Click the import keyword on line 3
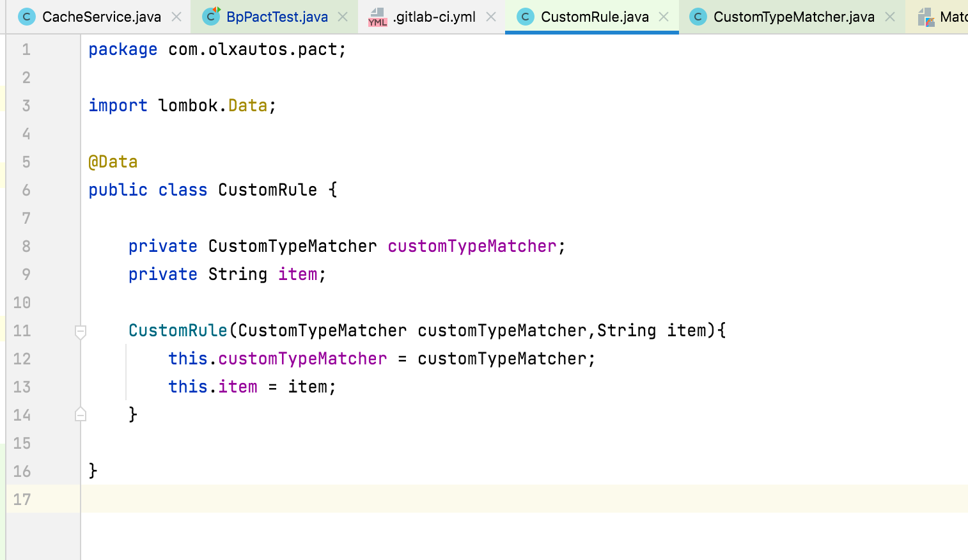The width and height of the screenshot is (968, 560). [x=118, y=105]
